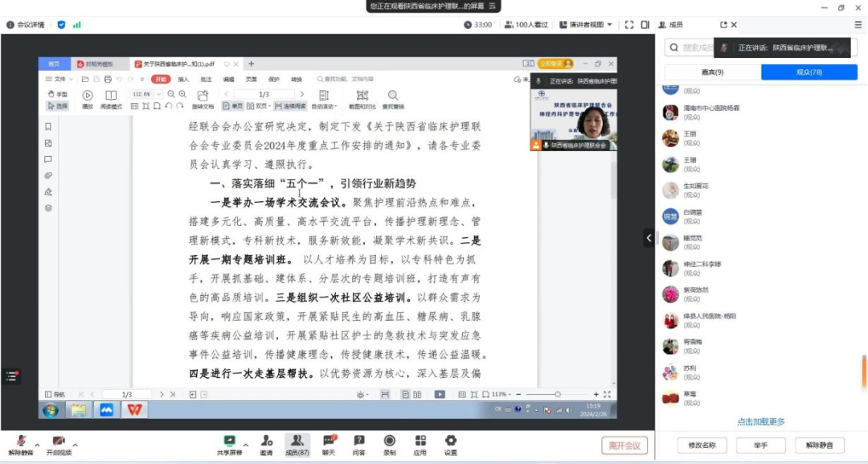The width and height of the screenshot is (868, 464).
Task: Click the 截图和对比 screenshot compare icon
Action: click(362, 99)
